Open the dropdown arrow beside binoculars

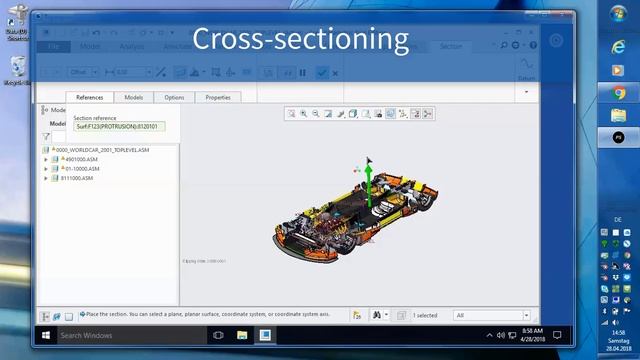point(386,315)
